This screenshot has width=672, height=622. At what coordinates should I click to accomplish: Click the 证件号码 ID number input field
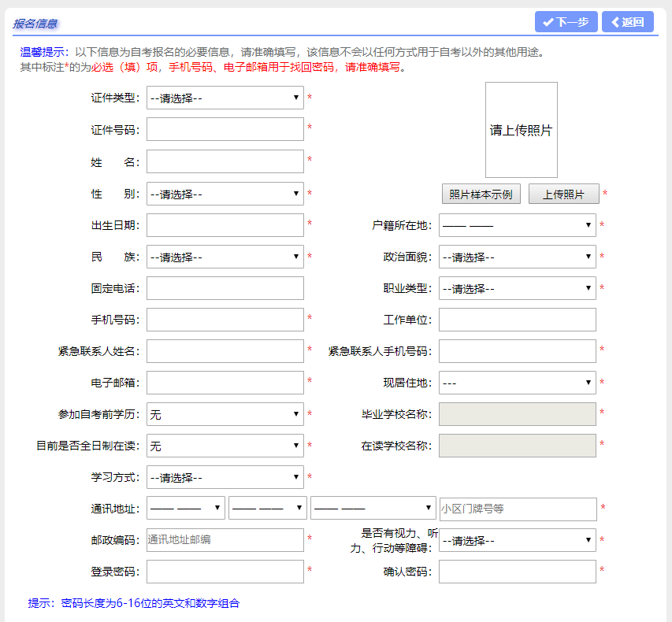click(x=225, y=129)
